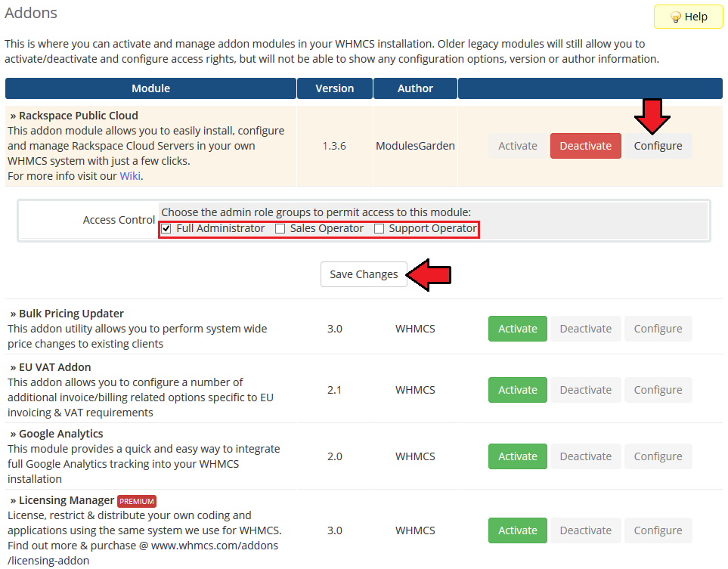The width and height of the screenshot is (728, 569).
Task: Click the Version column header
Action: 334,88
